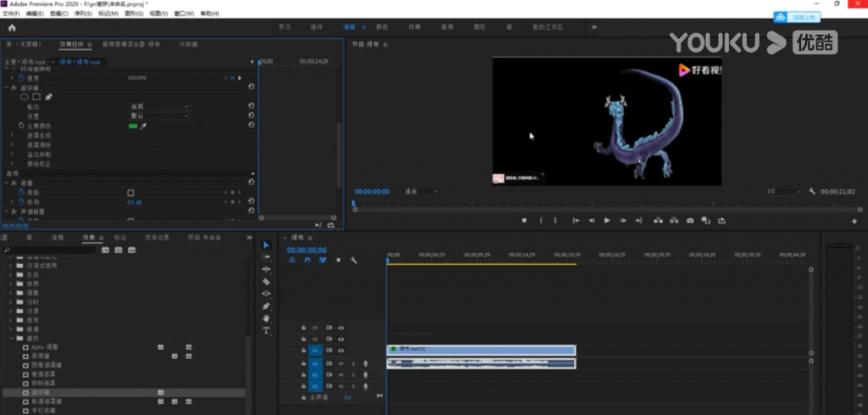
Task: Open Program Monitor button editor plus
Action: (854, 221)
